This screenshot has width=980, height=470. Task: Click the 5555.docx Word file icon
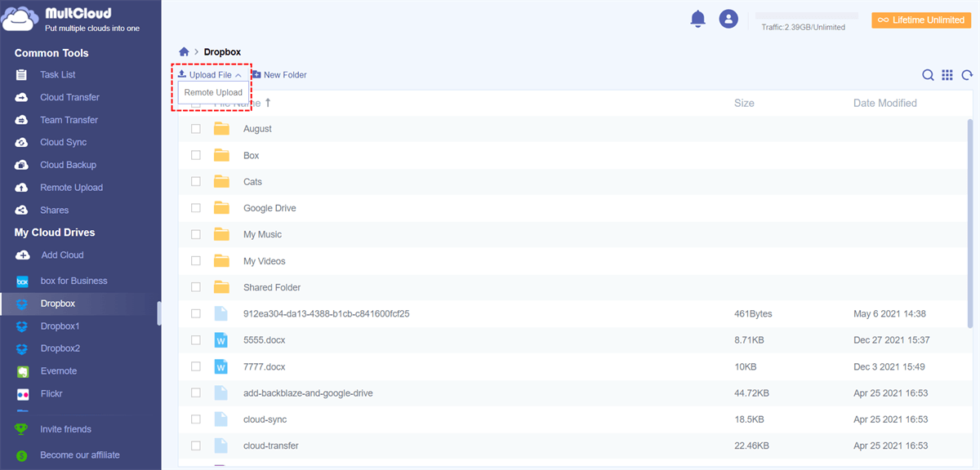click(x=220, y=340)
